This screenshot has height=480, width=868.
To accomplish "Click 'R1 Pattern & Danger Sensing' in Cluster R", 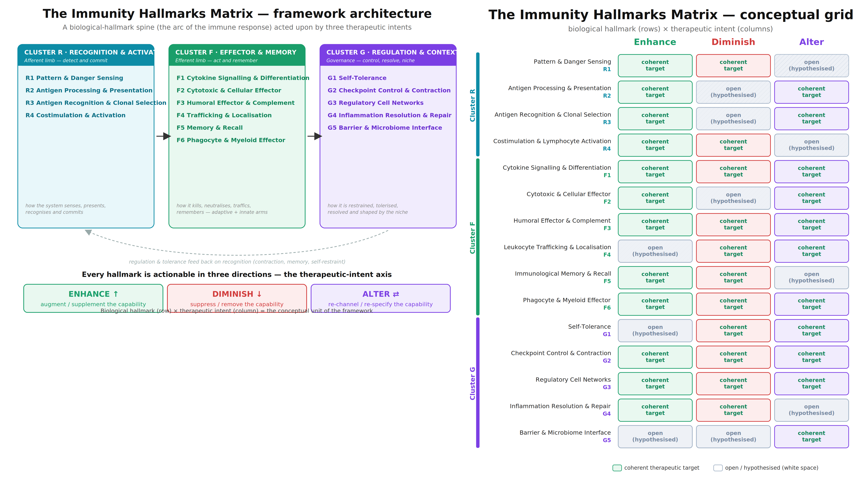I will (x=74, y=78).
